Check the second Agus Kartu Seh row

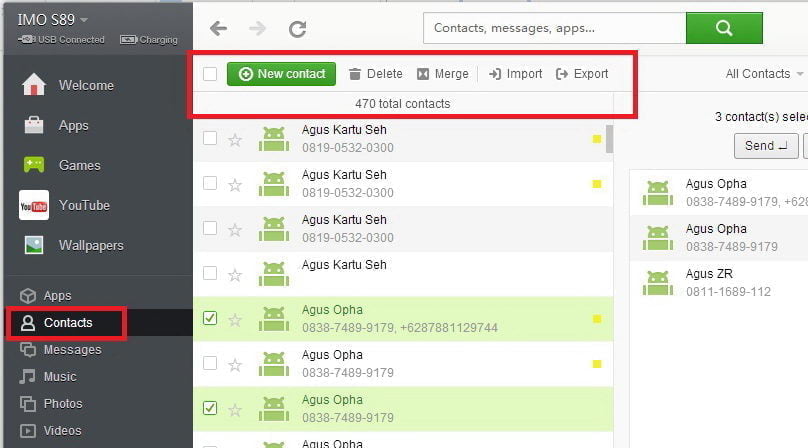pos(210,183)
